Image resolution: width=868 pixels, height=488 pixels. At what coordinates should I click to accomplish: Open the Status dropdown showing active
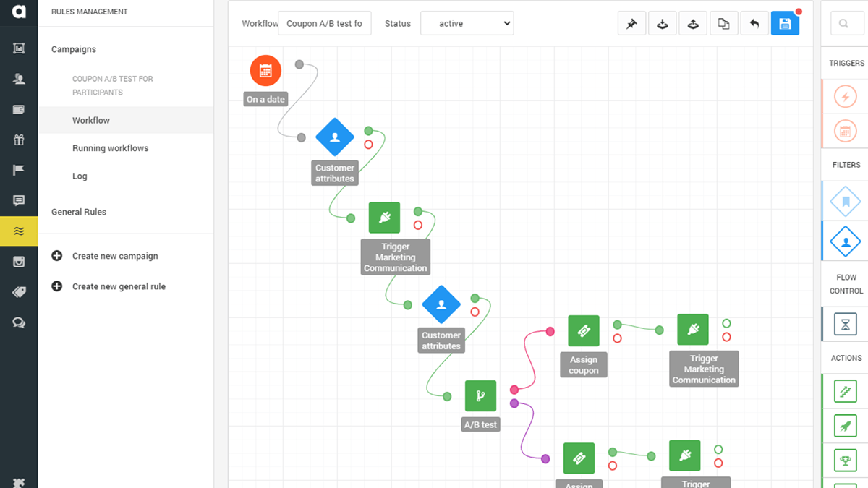(467, 23)
